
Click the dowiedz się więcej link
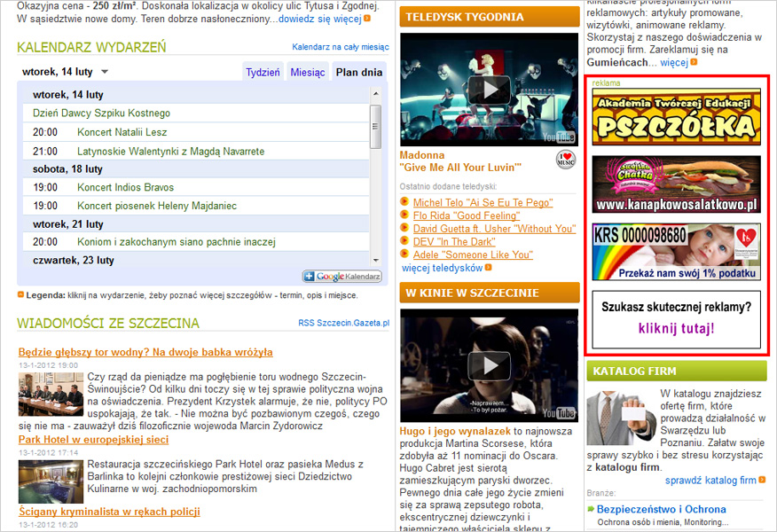(x=320, y=19)
